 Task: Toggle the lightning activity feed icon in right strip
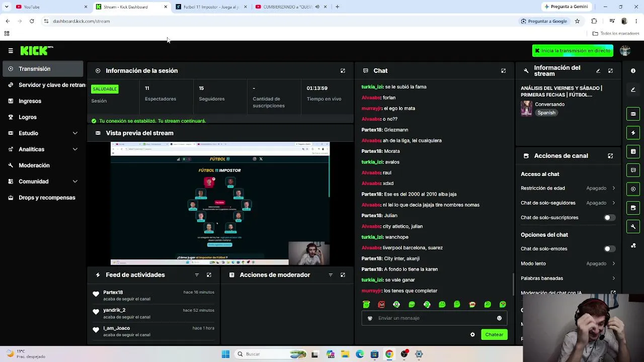pos(633,133)
